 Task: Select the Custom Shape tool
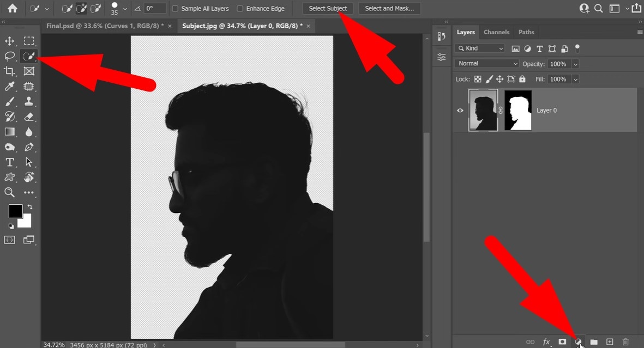(9, 177)
